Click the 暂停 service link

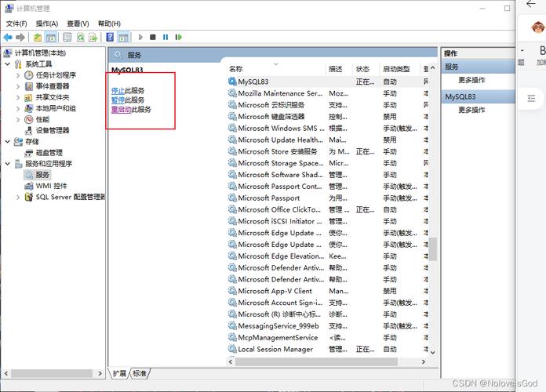coord(118,100)
